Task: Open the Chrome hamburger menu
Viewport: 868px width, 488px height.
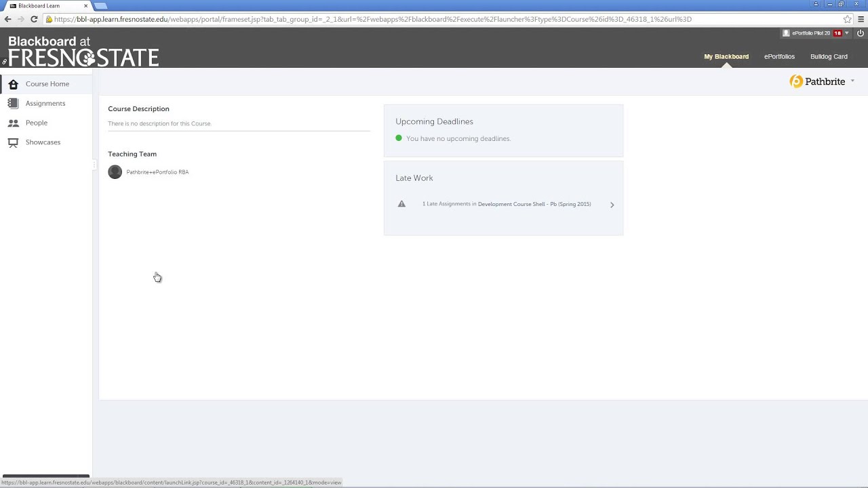Action: coord(861,19)
